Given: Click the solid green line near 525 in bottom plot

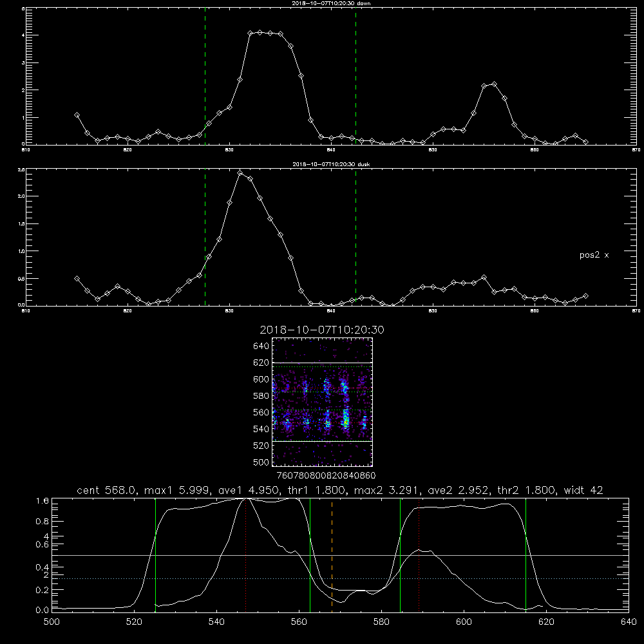Looking at the screenshot, I should click(155, 554).
